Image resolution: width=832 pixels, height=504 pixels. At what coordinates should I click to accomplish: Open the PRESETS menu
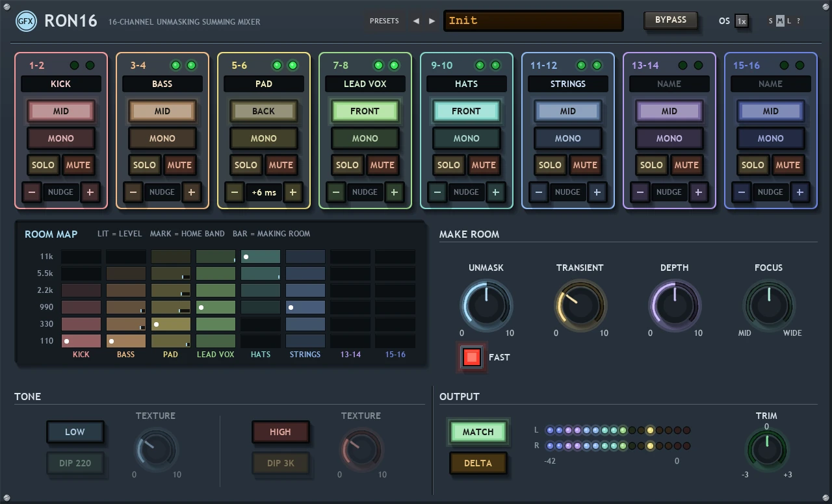point(384,21)
